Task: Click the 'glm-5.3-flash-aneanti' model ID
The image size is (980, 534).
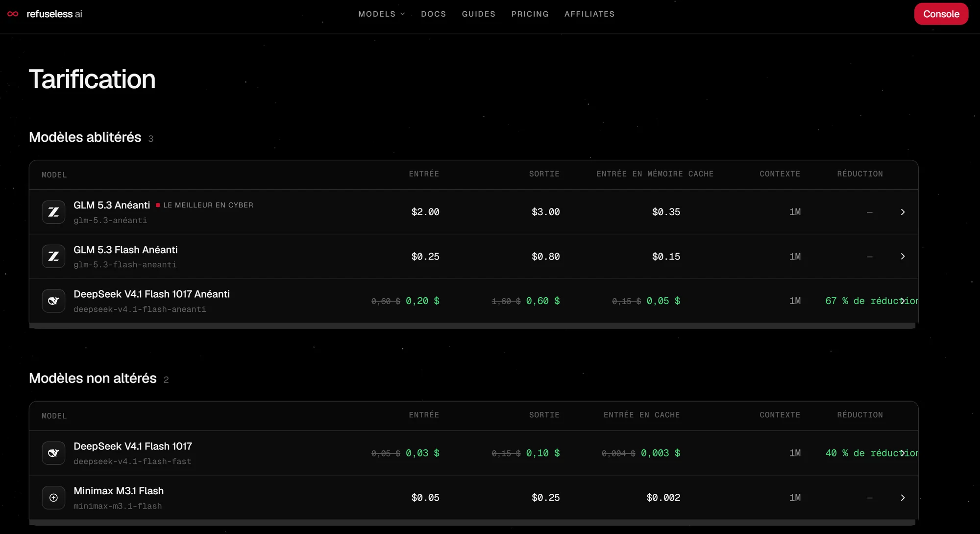Action: pyautogui.click(x=125, y=265)
